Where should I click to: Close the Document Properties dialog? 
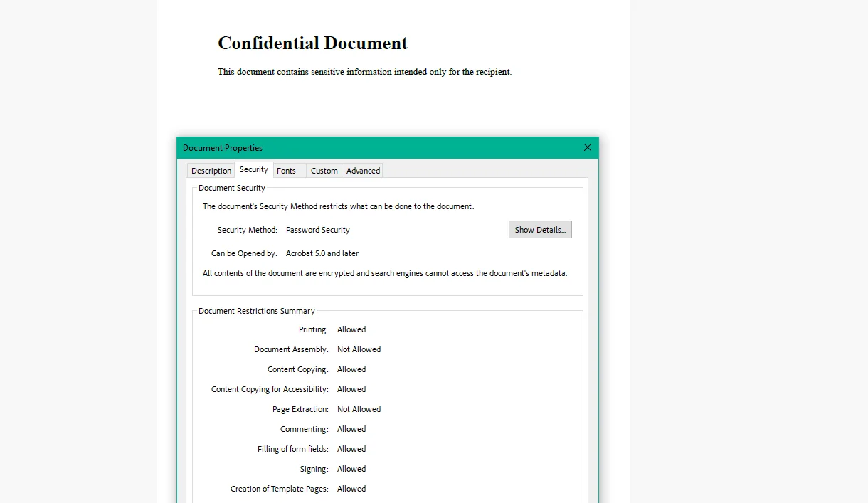click(x=587, y=147)
